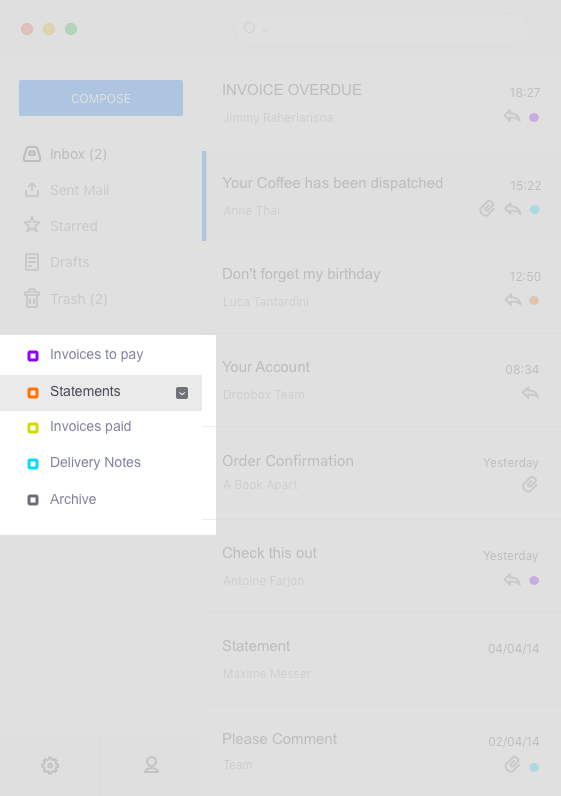This screenshot has height=796, width=561.
Task: Open the Order Confirmation email
Action: click(x=382, y=473)
